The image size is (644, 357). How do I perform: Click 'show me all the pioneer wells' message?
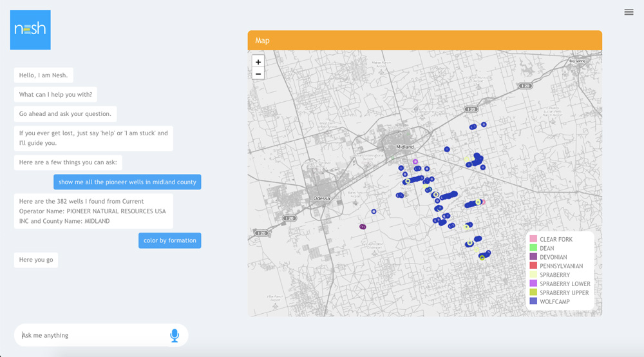point(127,182)
